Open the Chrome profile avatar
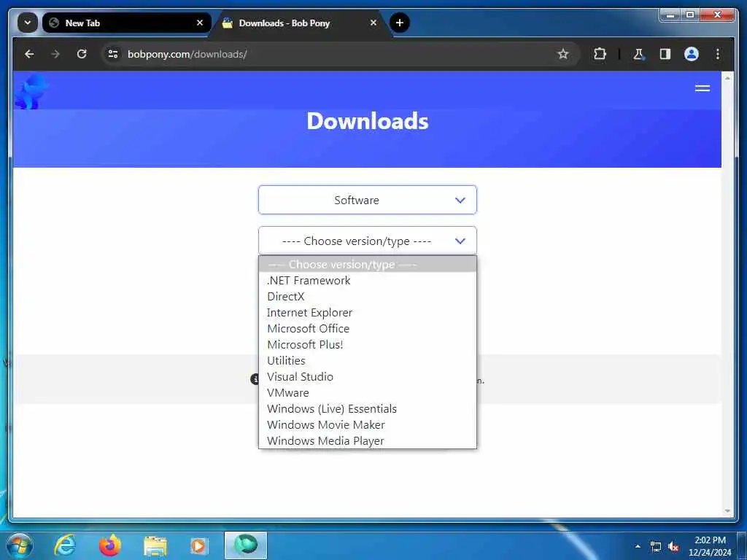The width and height of the screenshot is (747, 560). (692, 54)
